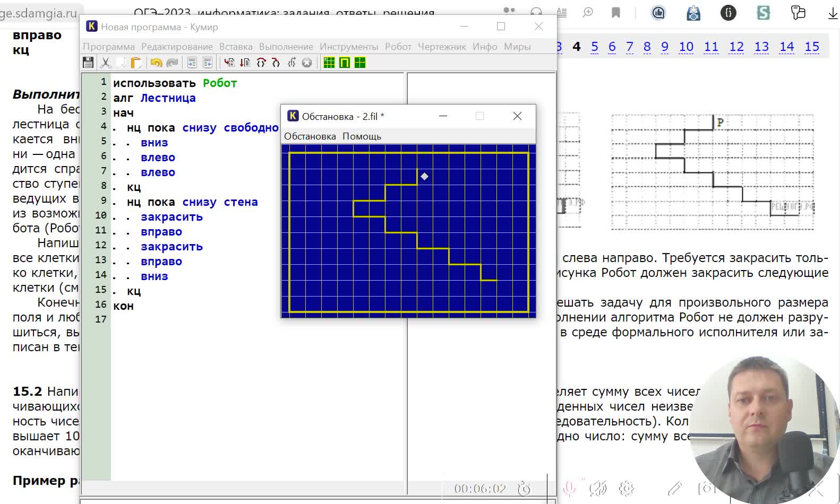Click the Robot diamond marker on field

[424, 176]
